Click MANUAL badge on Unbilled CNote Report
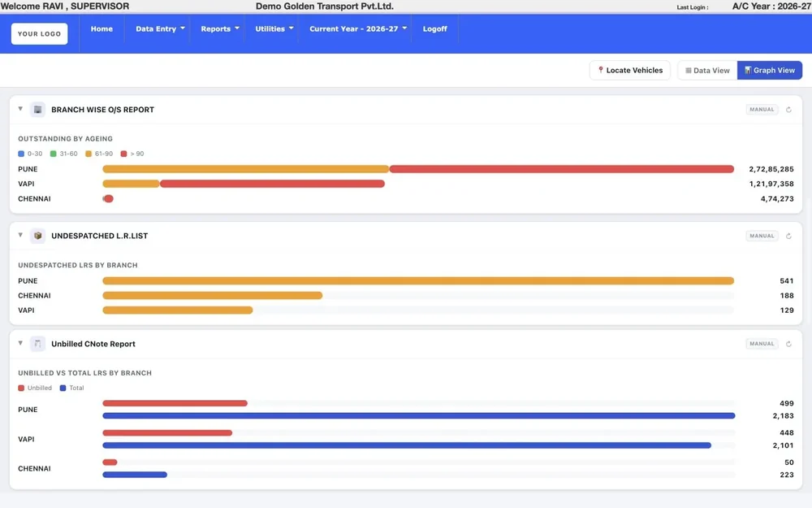The image size is (812, 508). coord(762,344)
